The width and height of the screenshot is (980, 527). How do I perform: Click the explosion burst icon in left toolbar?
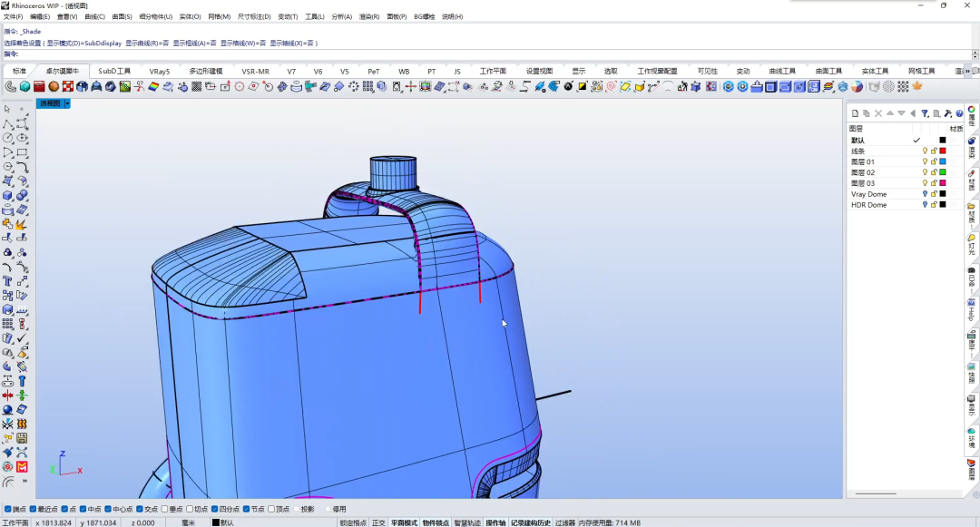[x=23, y=224]
